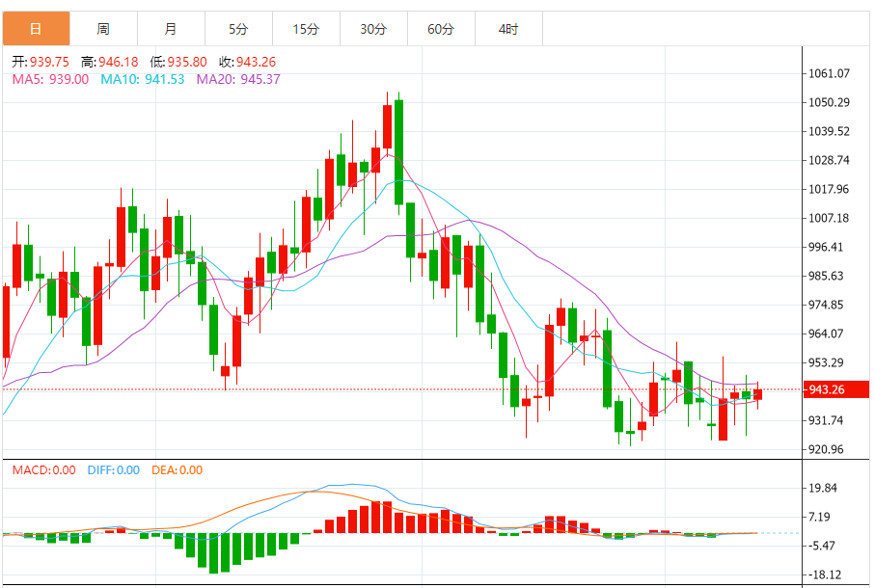The image size is (875, 588).
Task: Click the 1050.29 price axis label
Action: pyautogui.click(x=829, y=102)
